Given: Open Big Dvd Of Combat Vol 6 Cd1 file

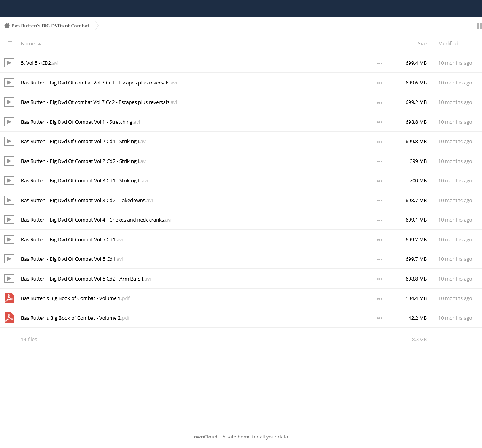Looking at the screenshot, I should tap(72, 259).
